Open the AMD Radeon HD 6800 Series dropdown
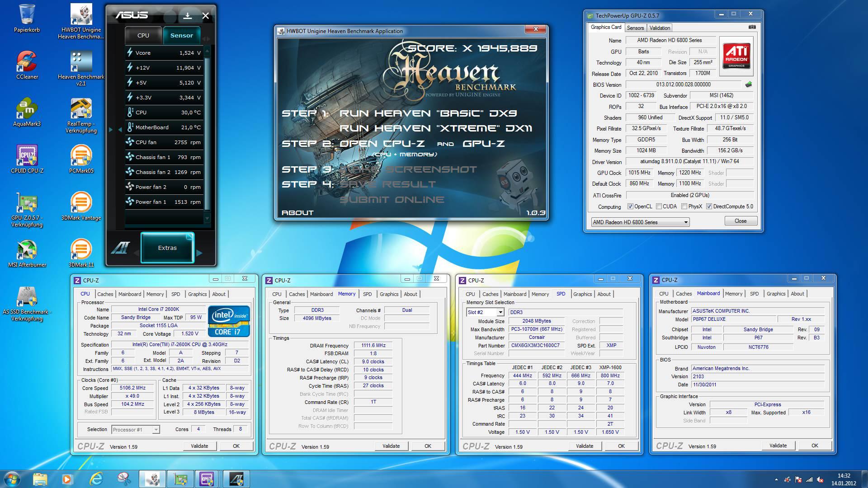Image resolution: width=868 pixels, height=488 pixels. tap(640, 222)
